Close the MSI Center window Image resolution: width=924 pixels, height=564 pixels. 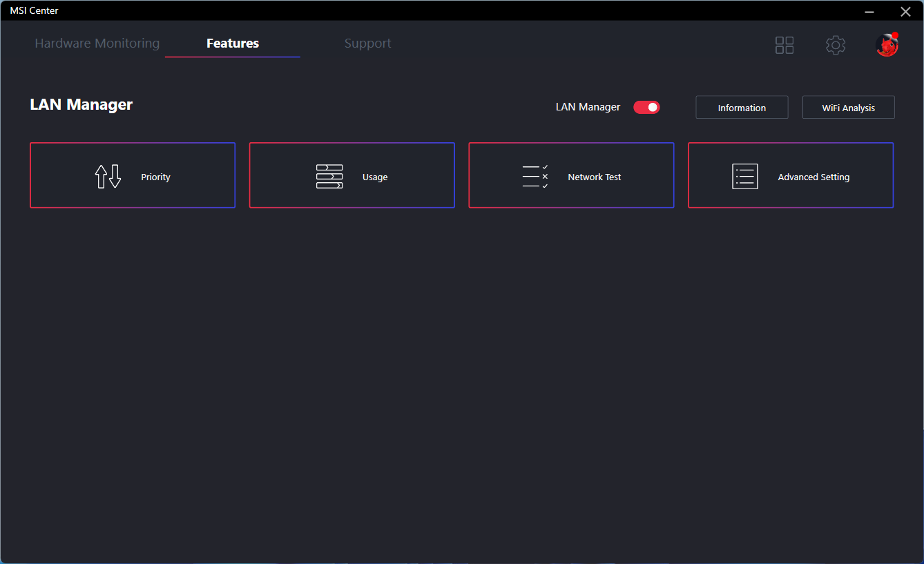(x=905, y=11)
